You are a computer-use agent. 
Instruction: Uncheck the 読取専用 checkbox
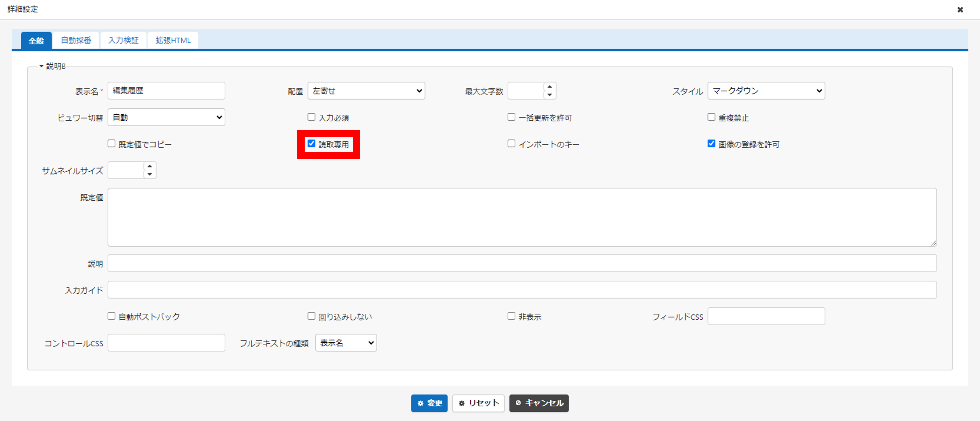[312, 144]
